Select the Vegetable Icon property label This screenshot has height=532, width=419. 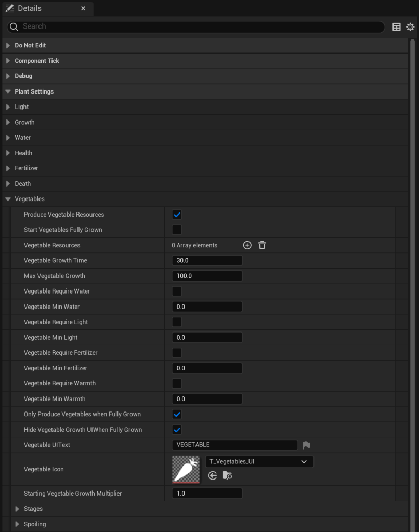(x=44, y=469)
